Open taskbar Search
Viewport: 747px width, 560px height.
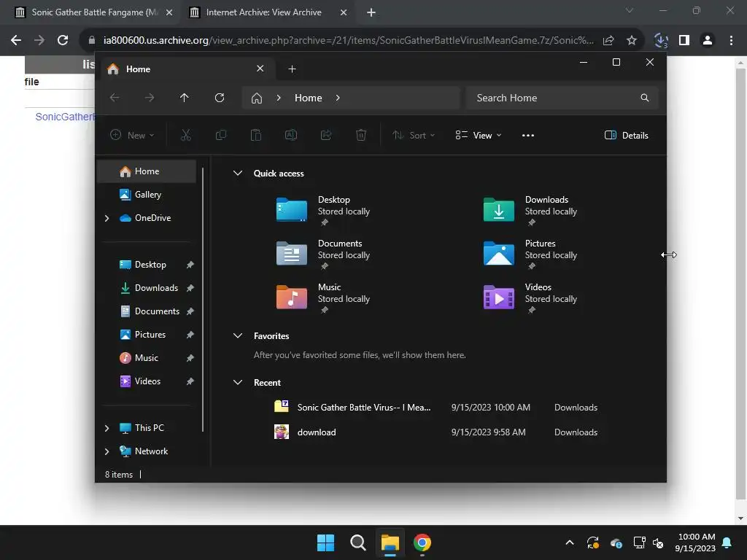point(357,542)
